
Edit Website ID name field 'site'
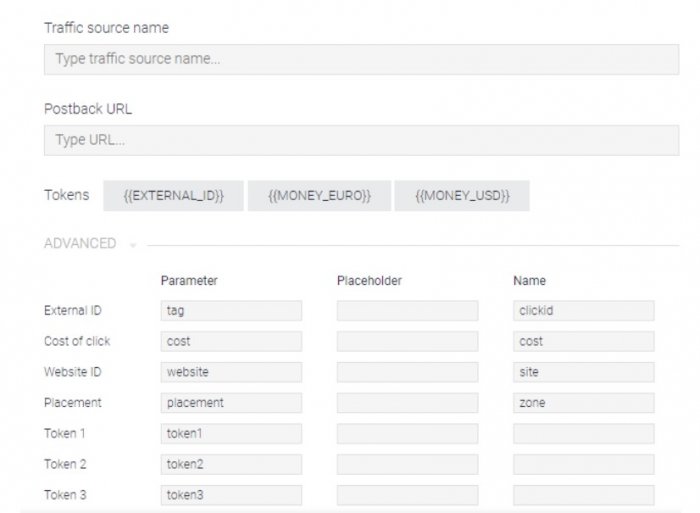583,372
